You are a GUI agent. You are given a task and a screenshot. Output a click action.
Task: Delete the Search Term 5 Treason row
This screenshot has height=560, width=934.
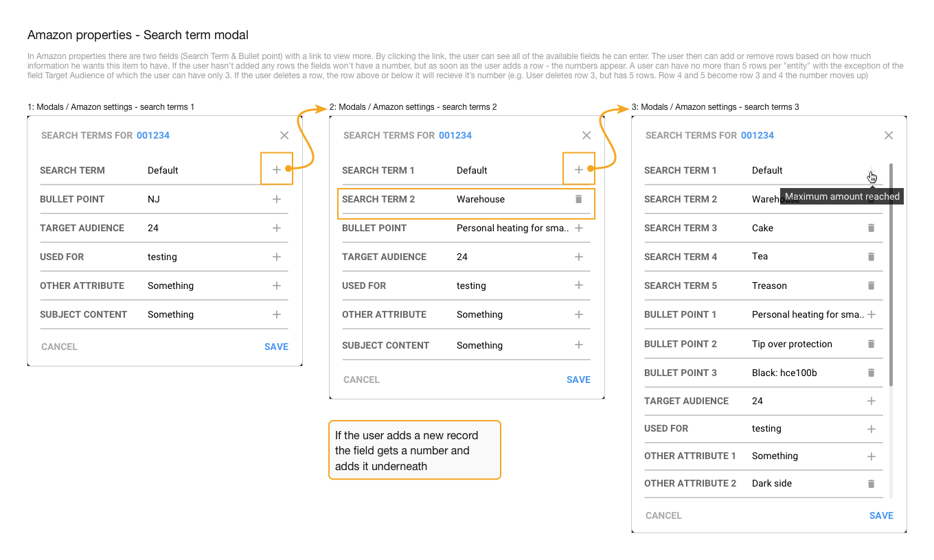pos(872,285)
